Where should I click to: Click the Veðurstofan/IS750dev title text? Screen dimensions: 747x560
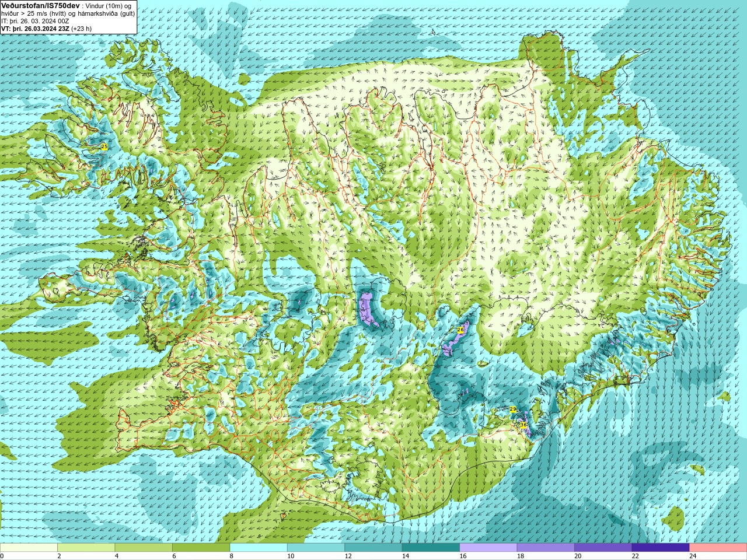tap(40, 5)
